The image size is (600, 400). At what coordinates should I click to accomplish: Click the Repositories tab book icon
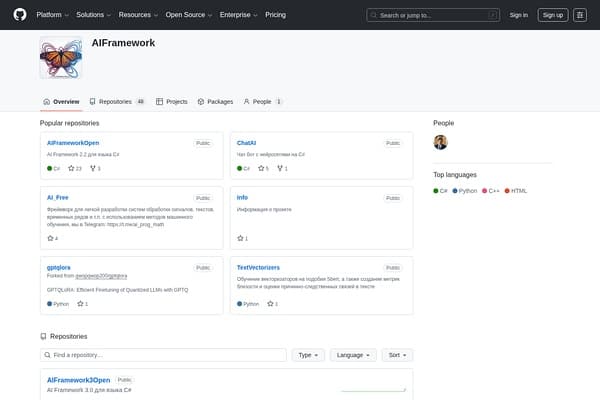(x=92, y=102)
